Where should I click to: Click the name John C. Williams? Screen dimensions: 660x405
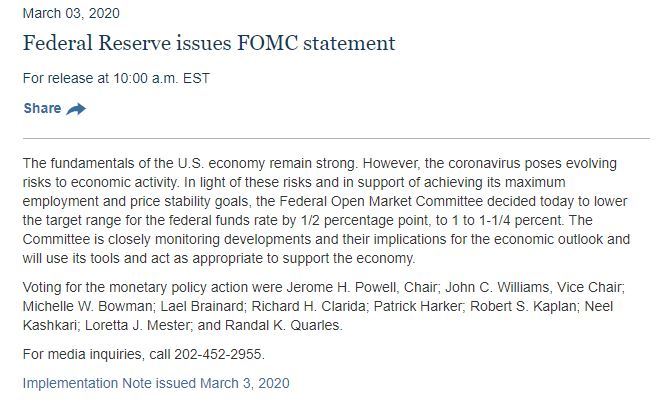pos(497,287)
